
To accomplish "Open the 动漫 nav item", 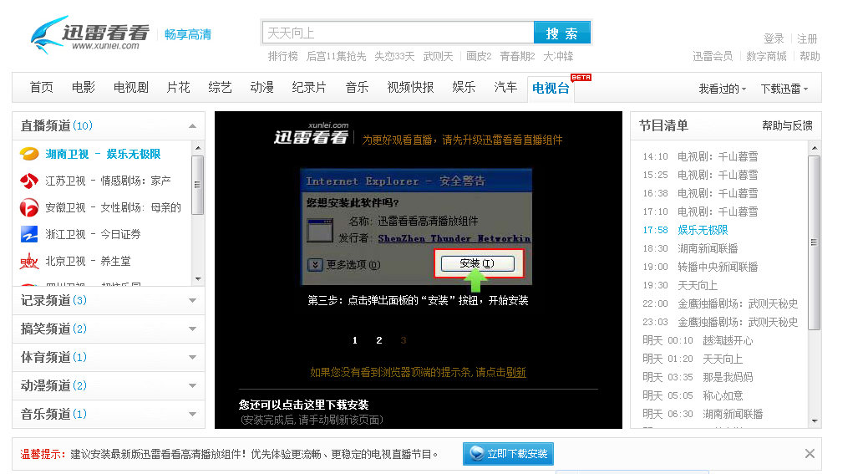I will (x=262, y=88).
